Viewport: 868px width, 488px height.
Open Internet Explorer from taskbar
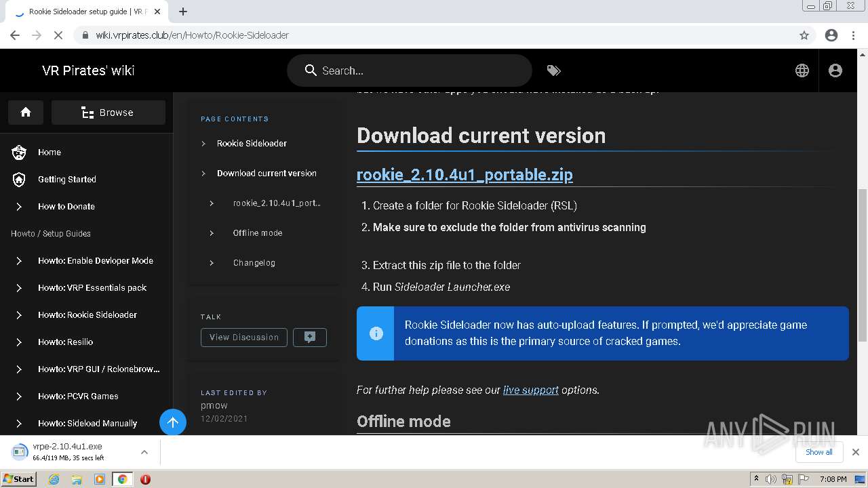point(54,479)
